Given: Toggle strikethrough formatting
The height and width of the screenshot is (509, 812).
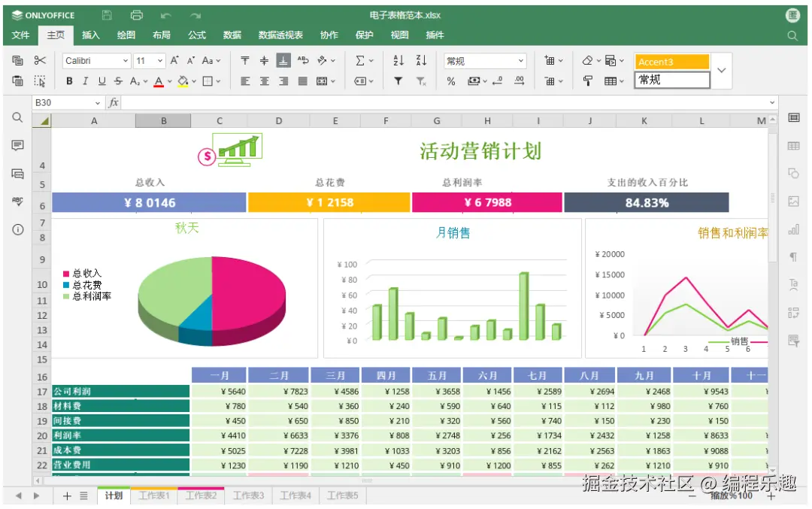Looking at the screenshot, I should 119,80.
